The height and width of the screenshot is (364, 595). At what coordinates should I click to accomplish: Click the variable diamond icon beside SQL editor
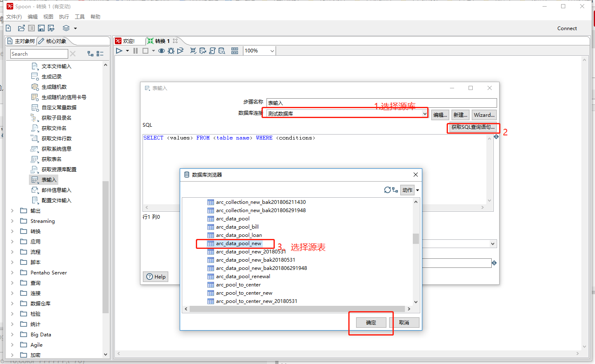(x=496, y=137)
